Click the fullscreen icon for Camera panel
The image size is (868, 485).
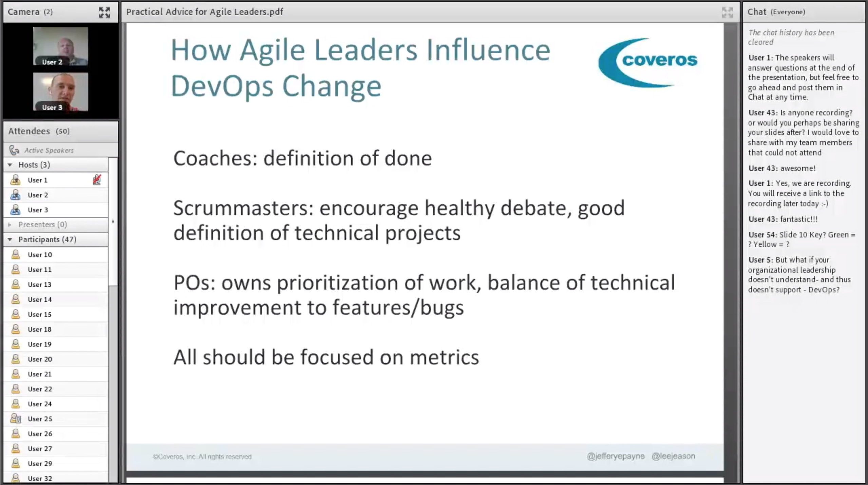click(104, 12)
